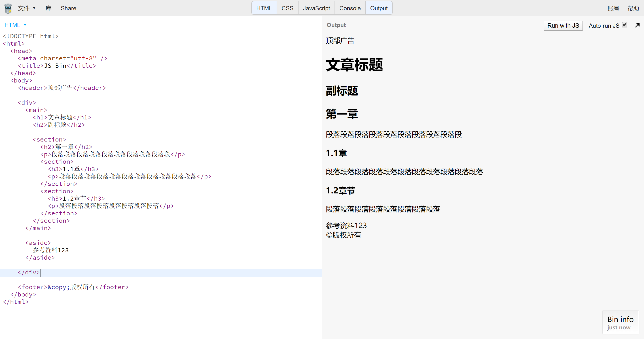Click the 顶部广告 text in output

point(340,40)
